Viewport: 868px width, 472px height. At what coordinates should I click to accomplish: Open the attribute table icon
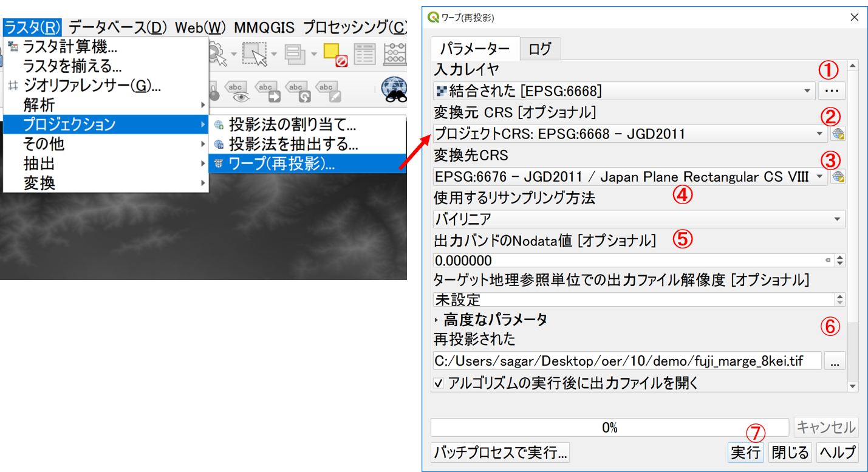coord(364,54)
